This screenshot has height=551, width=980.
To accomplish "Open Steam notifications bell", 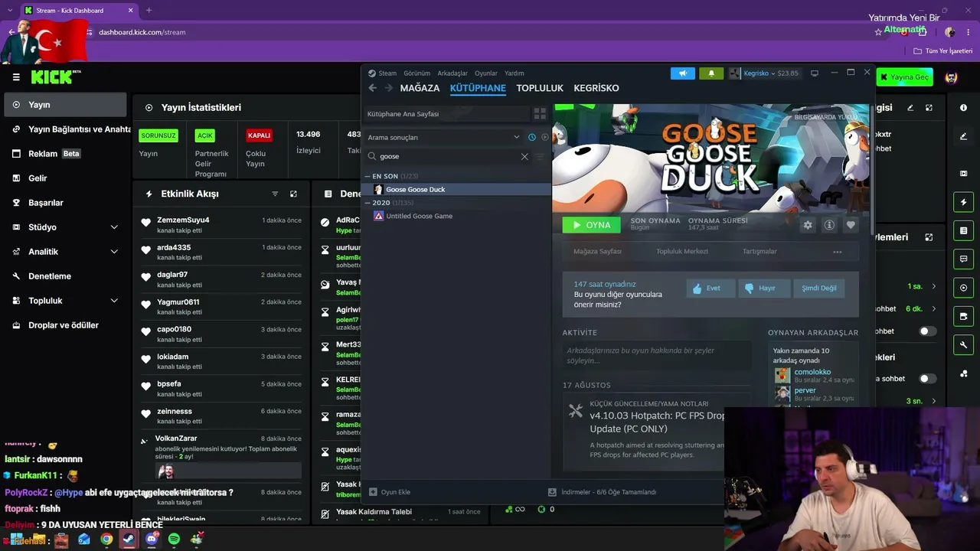I will tap(711, 73).
